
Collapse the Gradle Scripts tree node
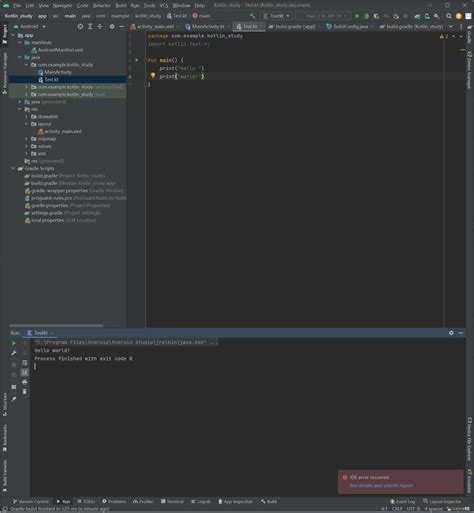pyautogui.click(x=13, y=168)
